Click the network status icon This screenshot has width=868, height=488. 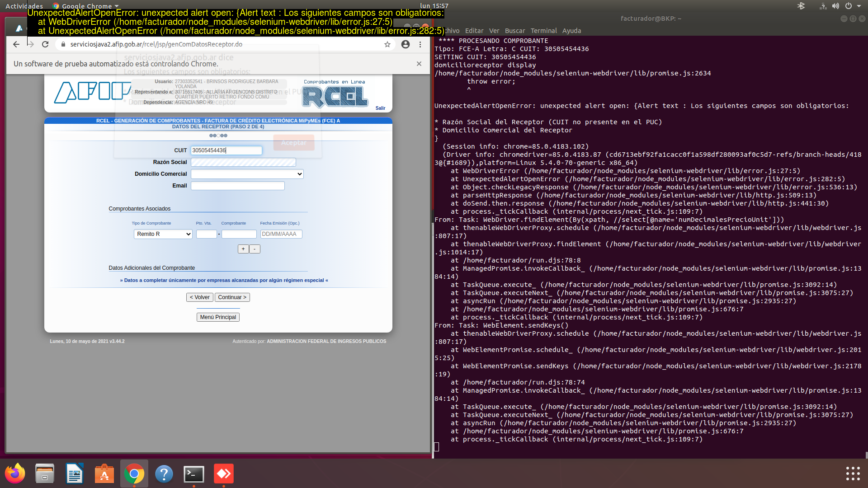[823, 6]
